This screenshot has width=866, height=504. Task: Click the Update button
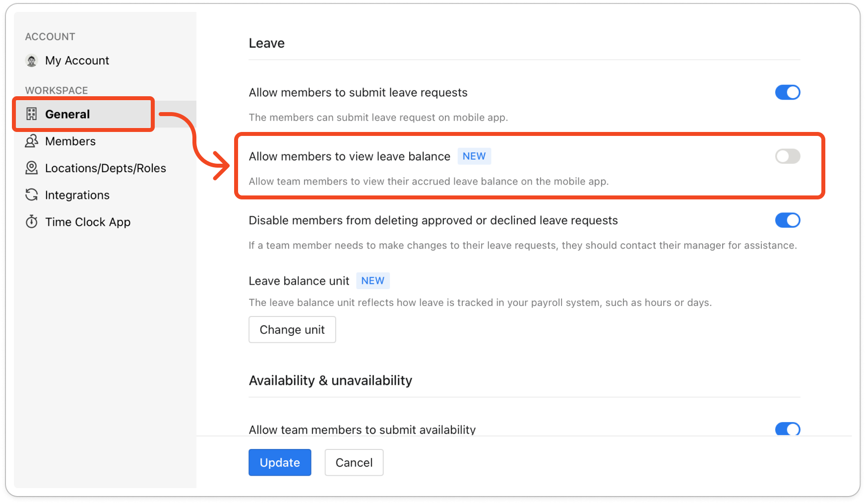280,462
